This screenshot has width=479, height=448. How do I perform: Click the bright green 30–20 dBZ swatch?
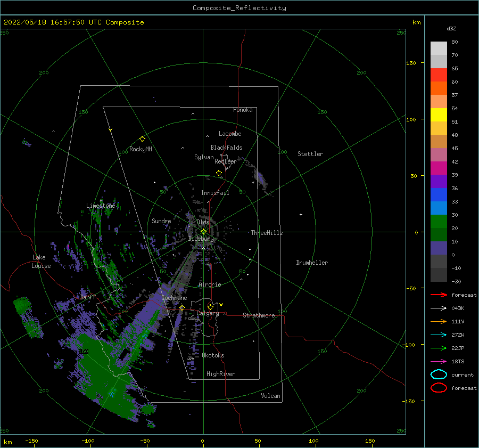coord(439,222)
